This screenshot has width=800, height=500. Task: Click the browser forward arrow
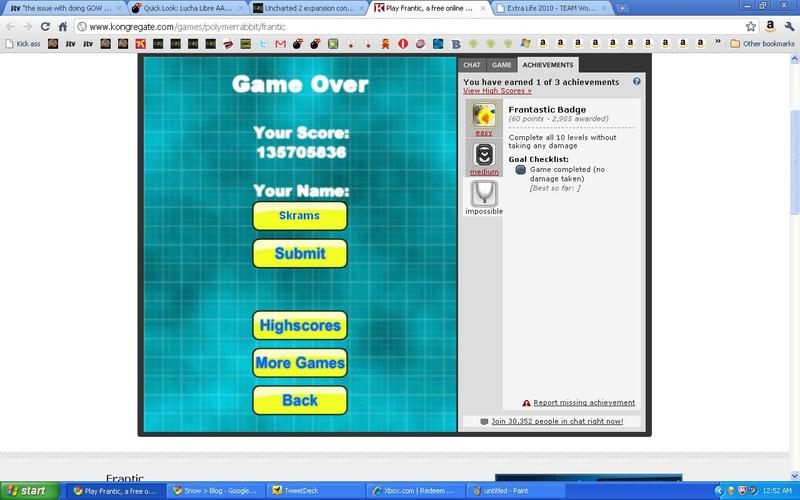coord(28,27)
